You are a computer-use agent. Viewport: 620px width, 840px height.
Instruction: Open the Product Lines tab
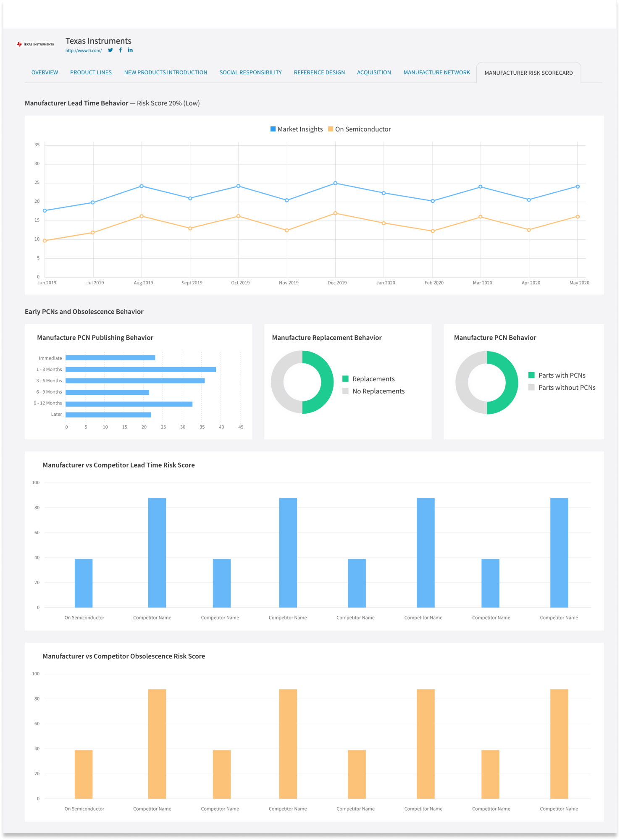(91, 73)
